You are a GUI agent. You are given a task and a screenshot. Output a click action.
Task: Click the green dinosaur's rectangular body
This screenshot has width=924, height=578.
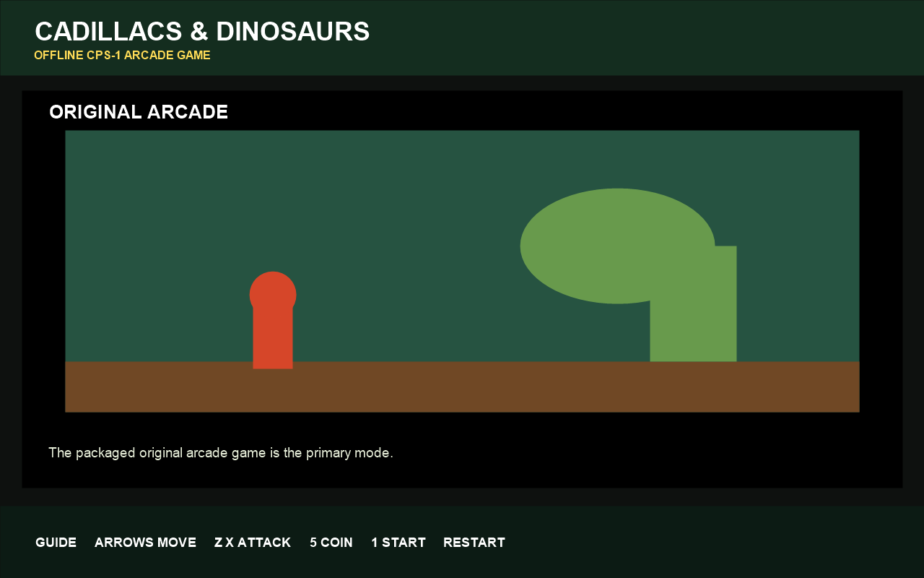tap(693, 303)
